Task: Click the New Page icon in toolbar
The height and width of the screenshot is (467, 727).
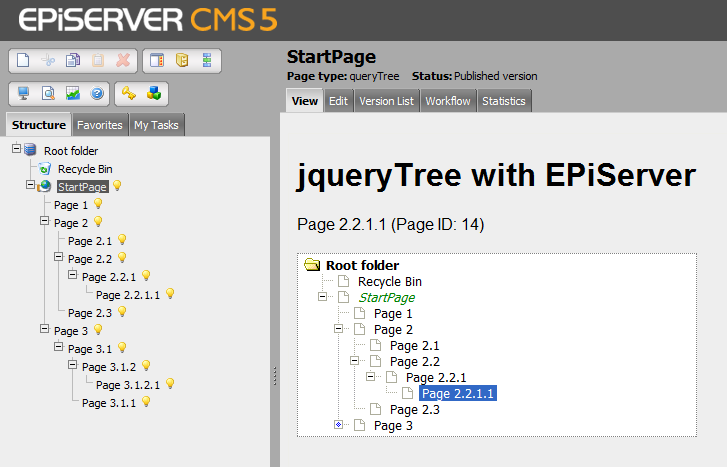Action: (x=24, y=60)
